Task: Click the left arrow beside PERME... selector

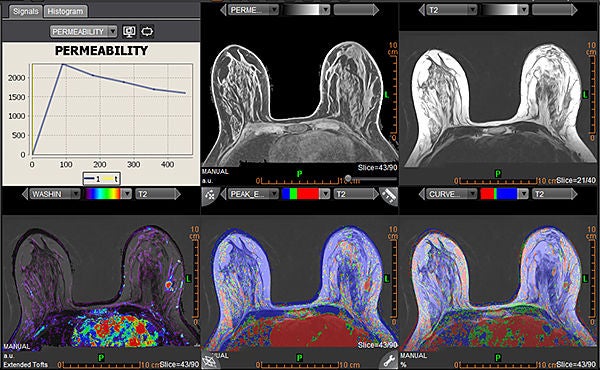Action: pyautogui.click(x=223, y=10)
